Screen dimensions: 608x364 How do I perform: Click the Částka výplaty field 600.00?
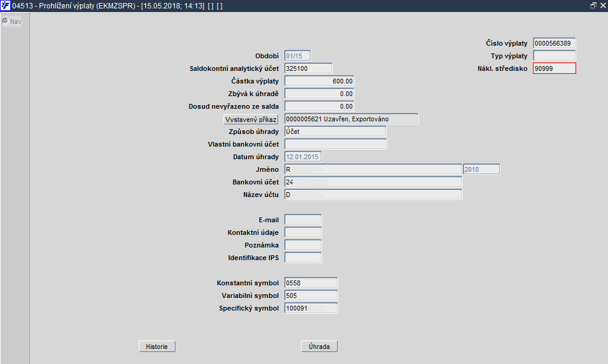[319, 81]
